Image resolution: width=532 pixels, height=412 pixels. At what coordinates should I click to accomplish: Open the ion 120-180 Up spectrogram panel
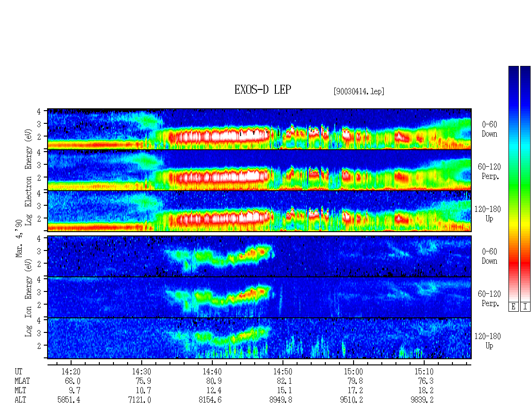(259, 339)
